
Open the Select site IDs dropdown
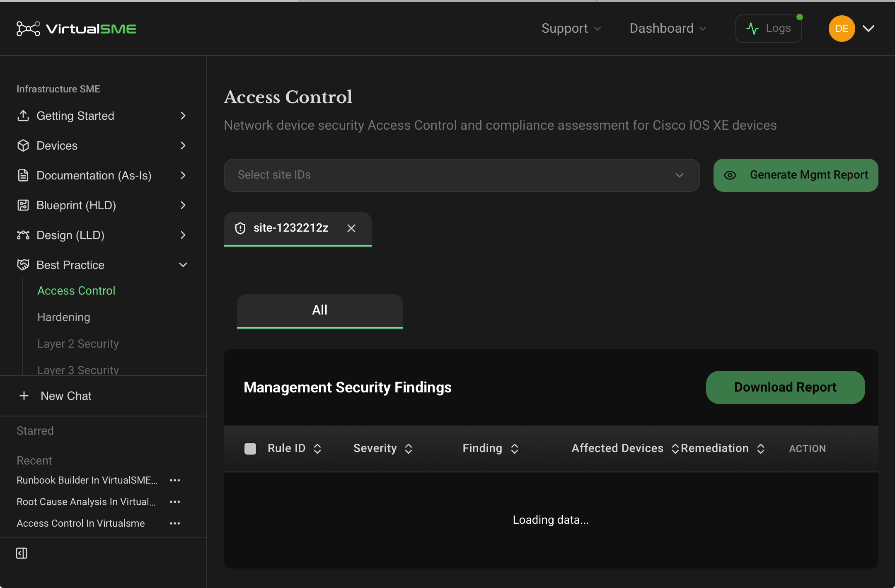[462, 175]
